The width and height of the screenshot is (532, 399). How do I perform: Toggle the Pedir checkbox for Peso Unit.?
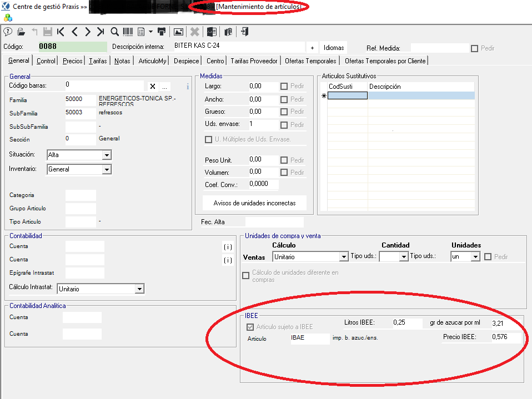point(284,160)
